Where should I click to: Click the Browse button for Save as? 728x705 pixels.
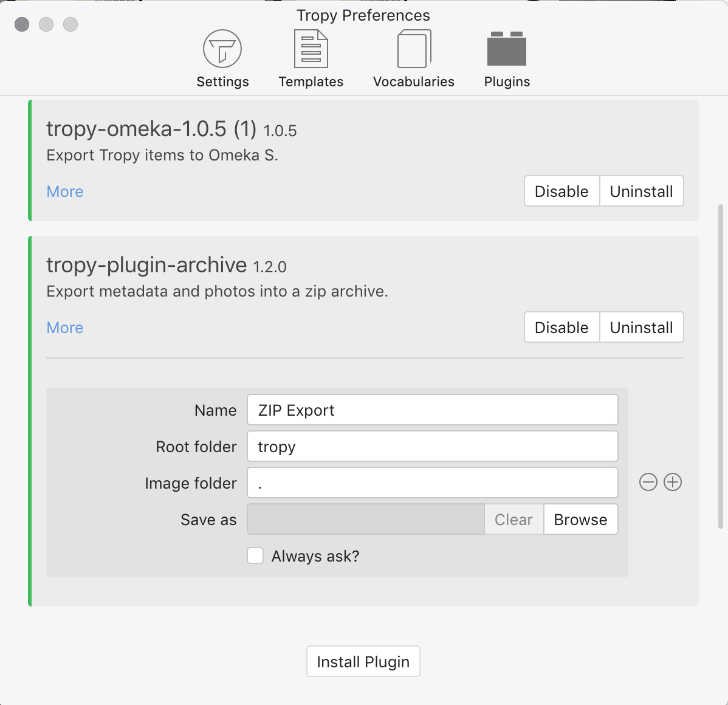coord(580,519)
